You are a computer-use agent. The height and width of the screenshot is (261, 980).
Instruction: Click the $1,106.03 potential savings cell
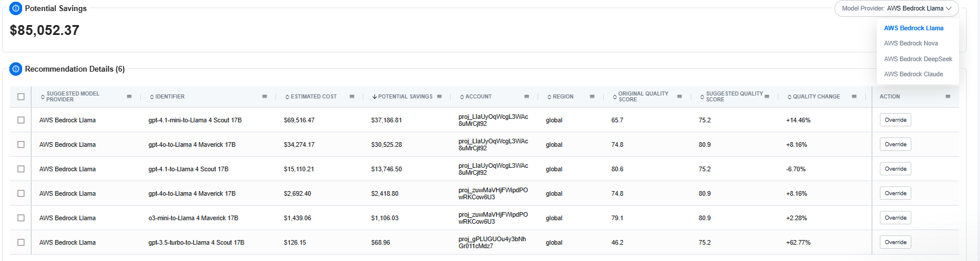(x=385, y=218)
